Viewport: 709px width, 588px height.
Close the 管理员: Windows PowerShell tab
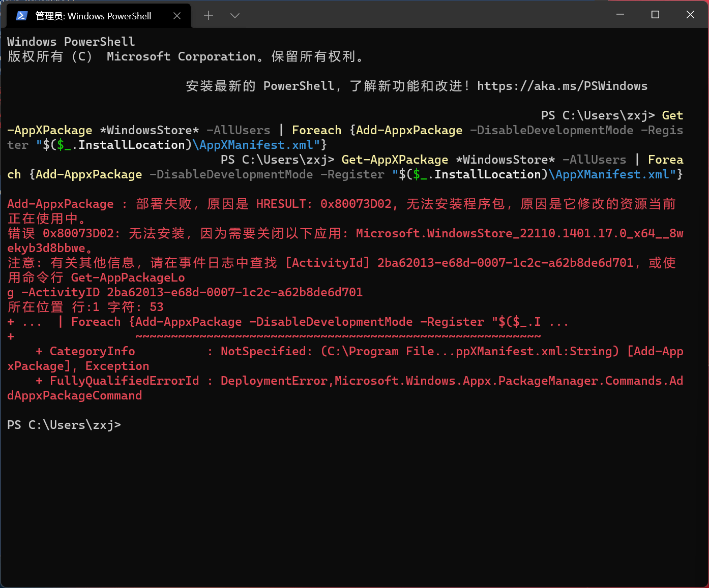[x=177, y=16]
